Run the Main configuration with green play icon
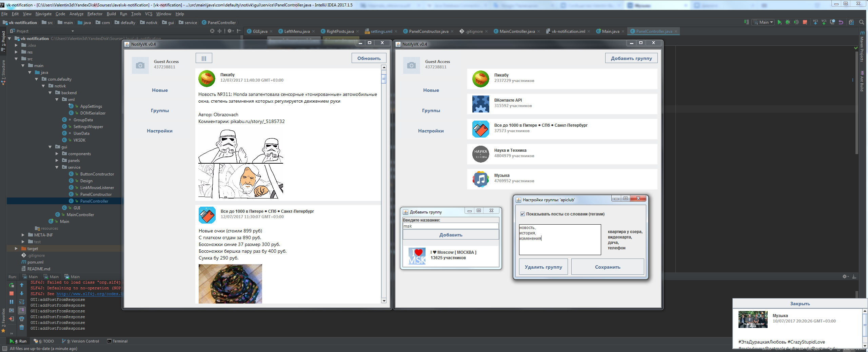Screen dimensions: 868x352 coord(780,22)
